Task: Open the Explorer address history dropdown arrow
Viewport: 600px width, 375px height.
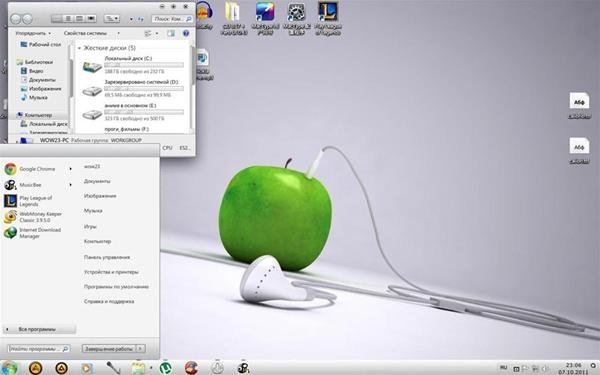Action: tap(131, 19)
